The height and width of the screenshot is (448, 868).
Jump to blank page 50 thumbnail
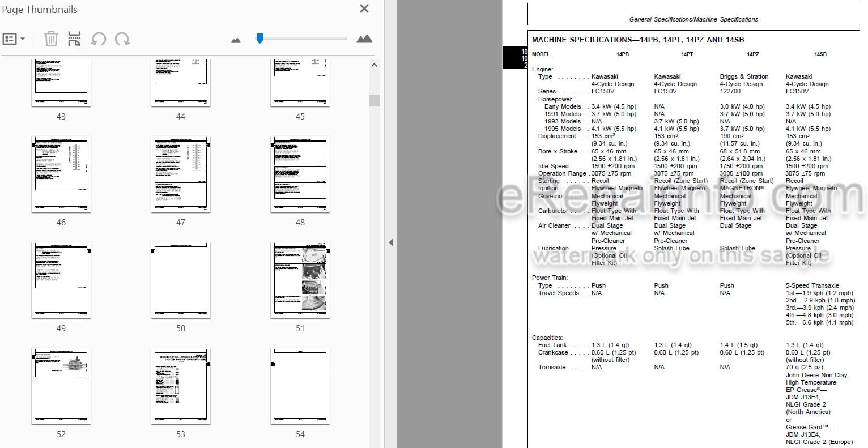click(181, 280)
